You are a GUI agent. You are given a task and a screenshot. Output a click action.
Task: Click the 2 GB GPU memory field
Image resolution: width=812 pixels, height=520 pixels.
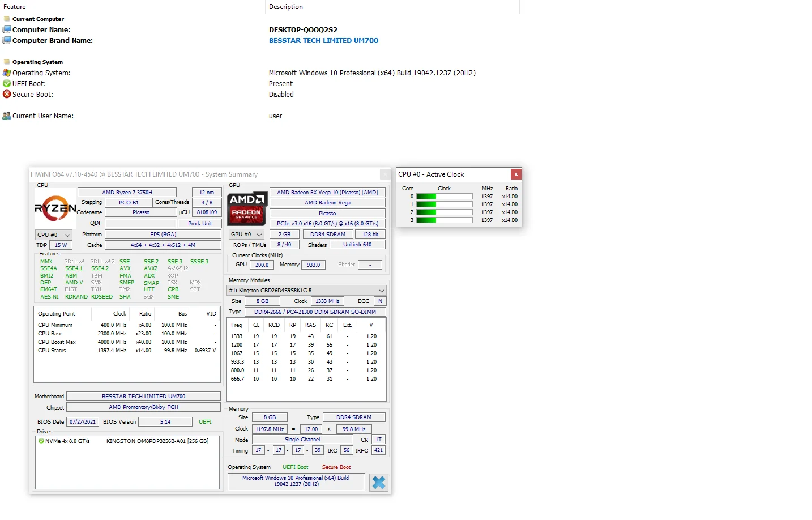pyautogui.click(x=284, y=235)
